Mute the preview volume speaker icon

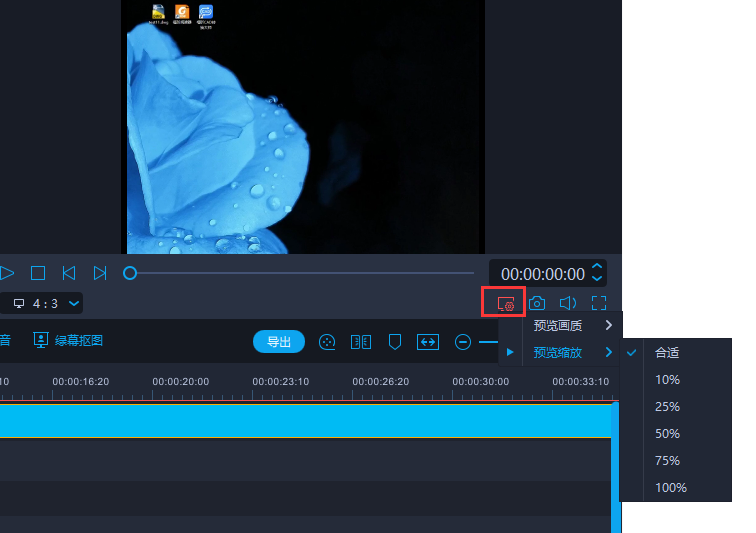click(x=568, y=303)
